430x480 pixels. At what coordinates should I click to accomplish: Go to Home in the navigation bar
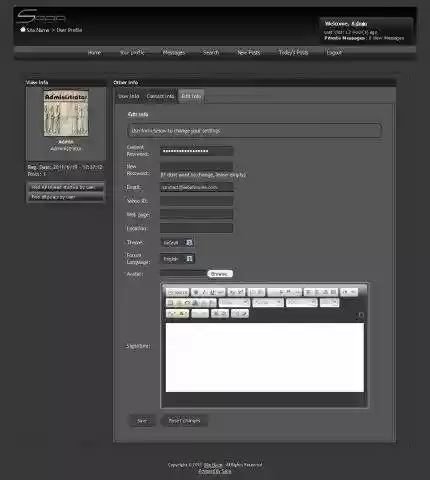pos(94,52)
